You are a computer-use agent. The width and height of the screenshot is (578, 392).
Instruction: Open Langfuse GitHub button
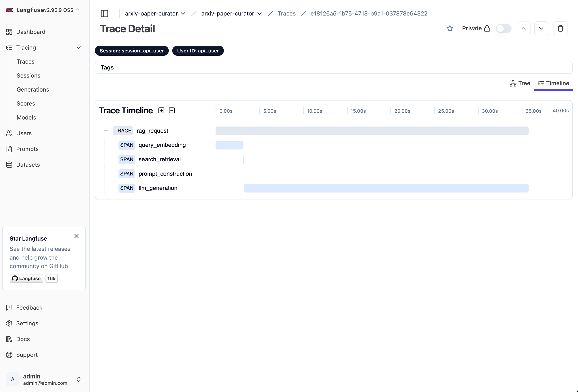click(26, 278)
